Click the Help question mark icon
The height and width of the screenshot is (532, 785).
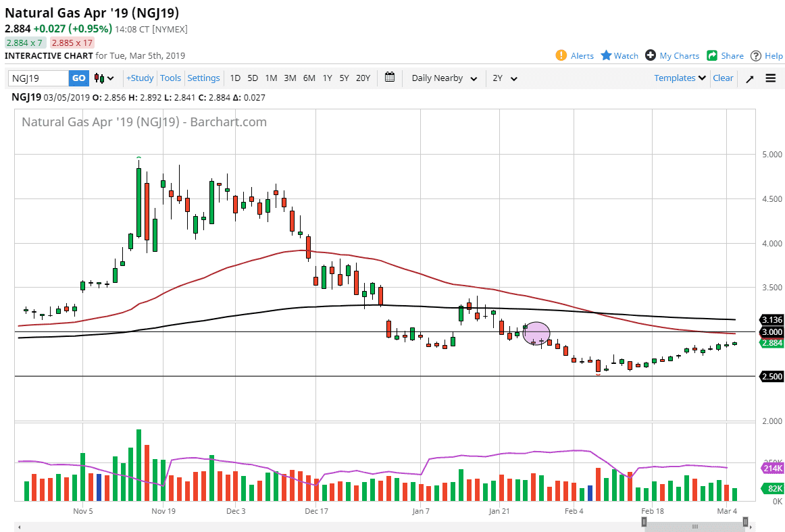[756, 55]
